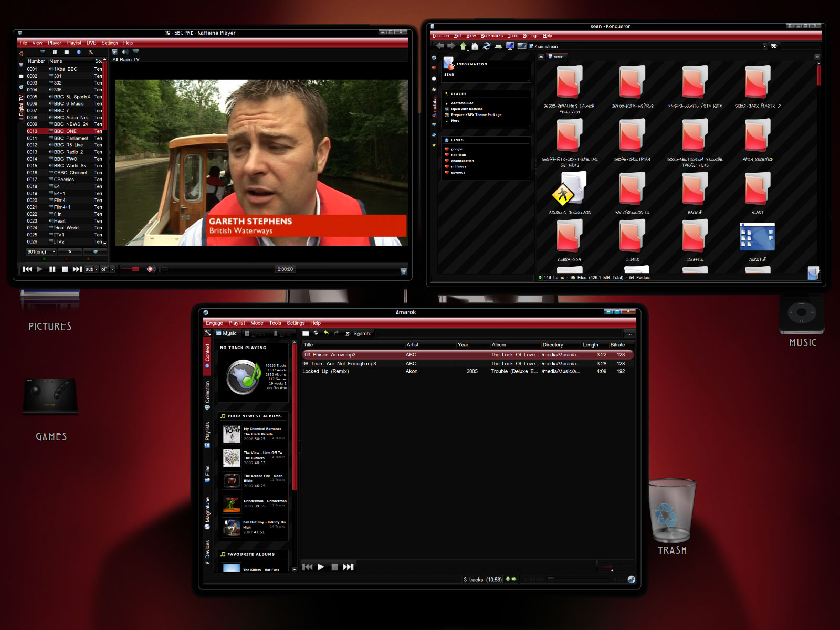The width and height of the screenshot is (840, 630).
Task: Open My Chemical Romance Black Parade album
Action: pyautogui.click(x=254, y=434)
